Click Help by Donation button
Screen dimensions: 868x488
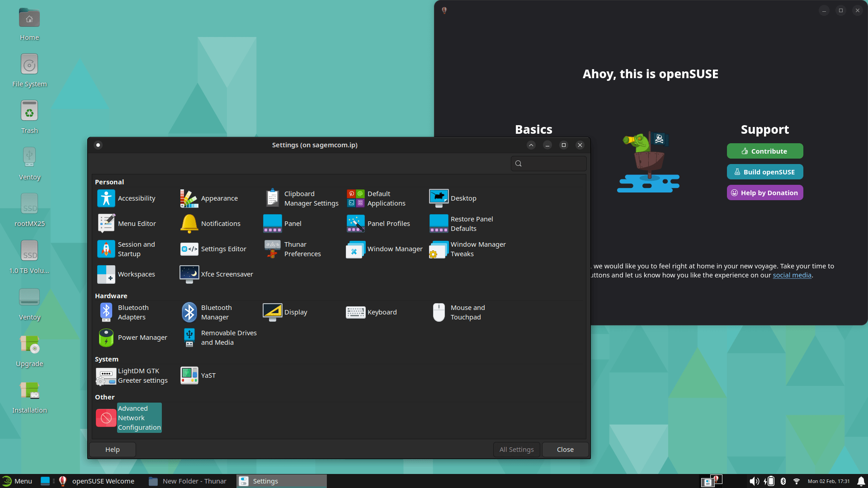pyautogui.click(x=764, y=193)
